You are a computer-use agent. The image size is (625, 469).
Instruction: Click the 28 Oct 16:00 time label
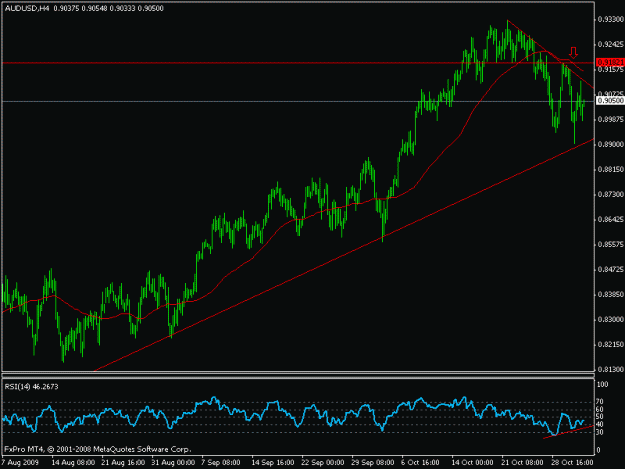[572, 463]
